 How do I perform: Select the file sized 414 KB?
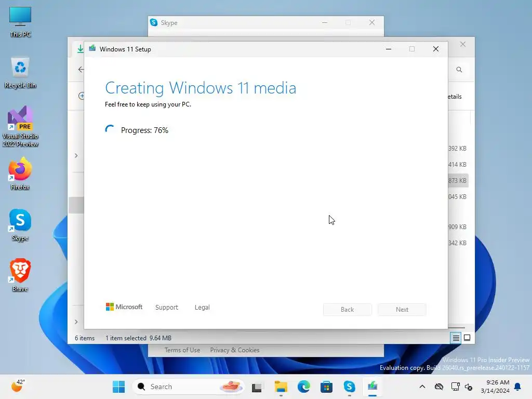pyautogui.click(x=457, y=165)
